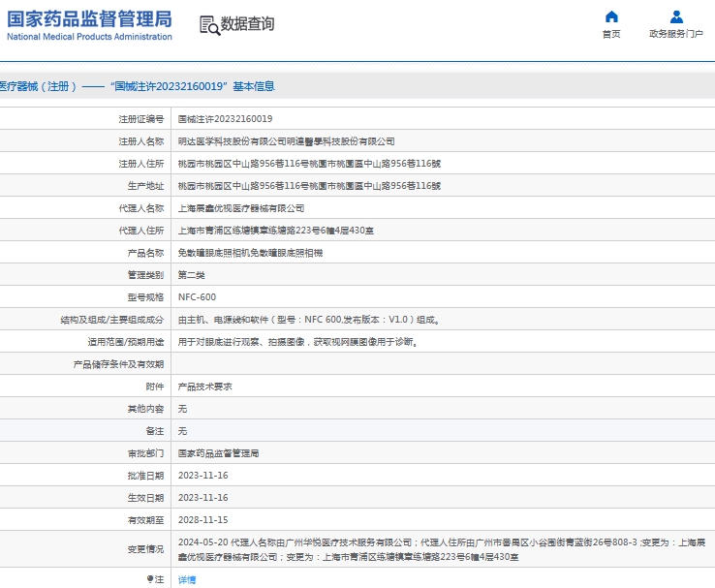715x588 pixels.
Task: Click the 有效期至 row label
Action: tap(145, 520)
